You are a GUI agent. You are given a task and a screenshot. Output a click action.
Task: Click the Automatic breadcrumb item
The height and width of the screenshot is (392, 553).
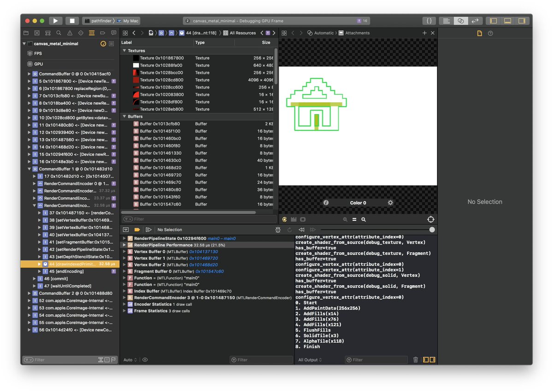(321, 33)
